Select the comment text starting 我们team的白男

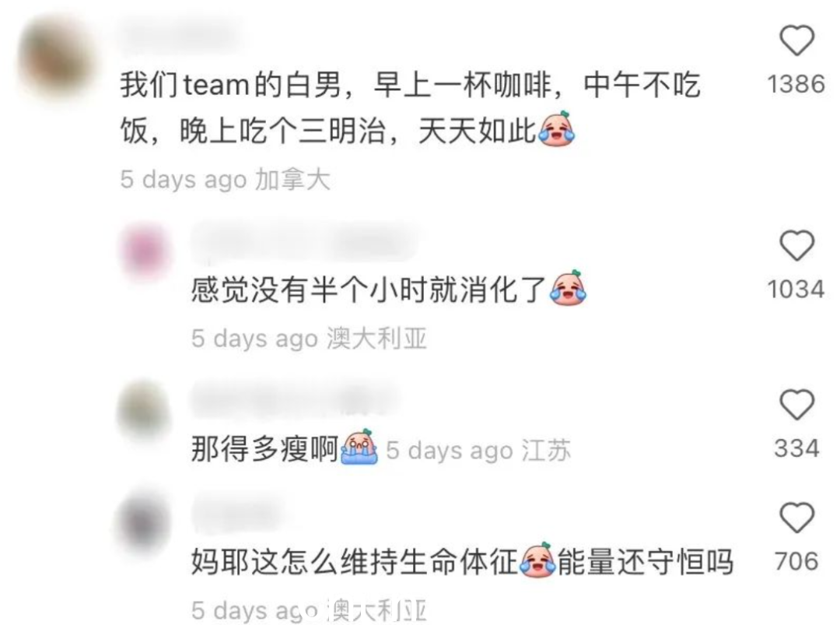coord(410,107)
